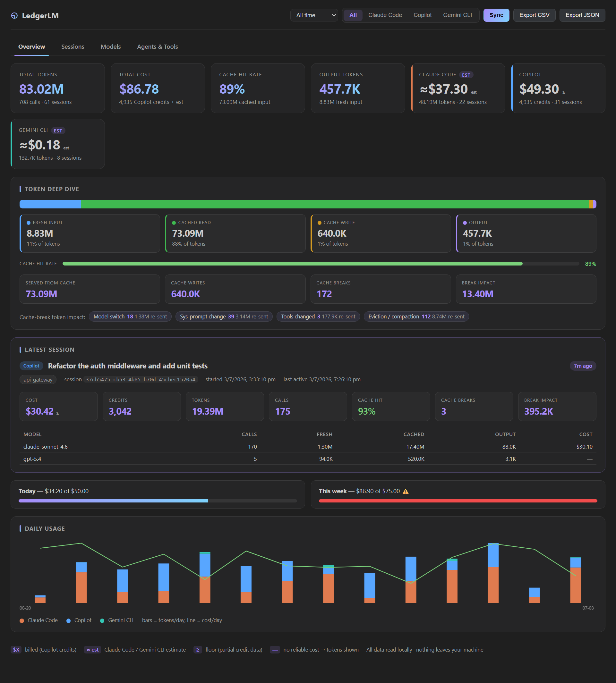This screenshot has height=683, width=616.
Task: Click the This week red budget bar
Action: tap(458, 501)
